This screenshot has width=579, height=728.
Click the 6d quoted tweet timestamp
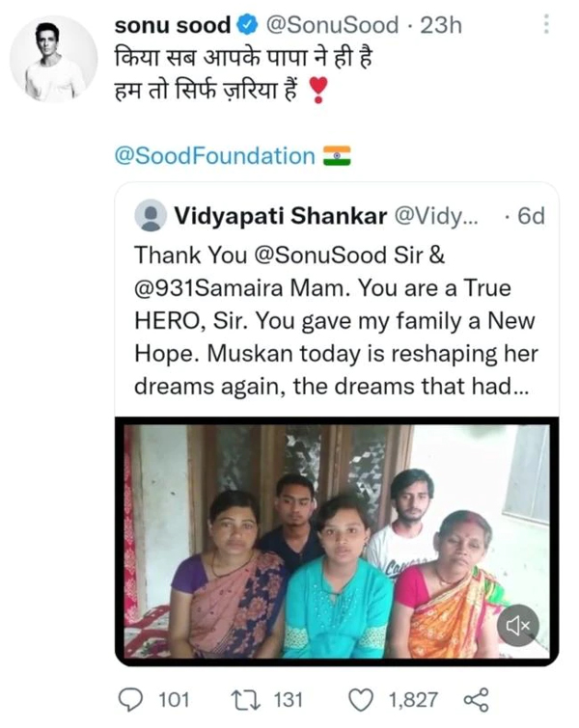coord(531,214)
